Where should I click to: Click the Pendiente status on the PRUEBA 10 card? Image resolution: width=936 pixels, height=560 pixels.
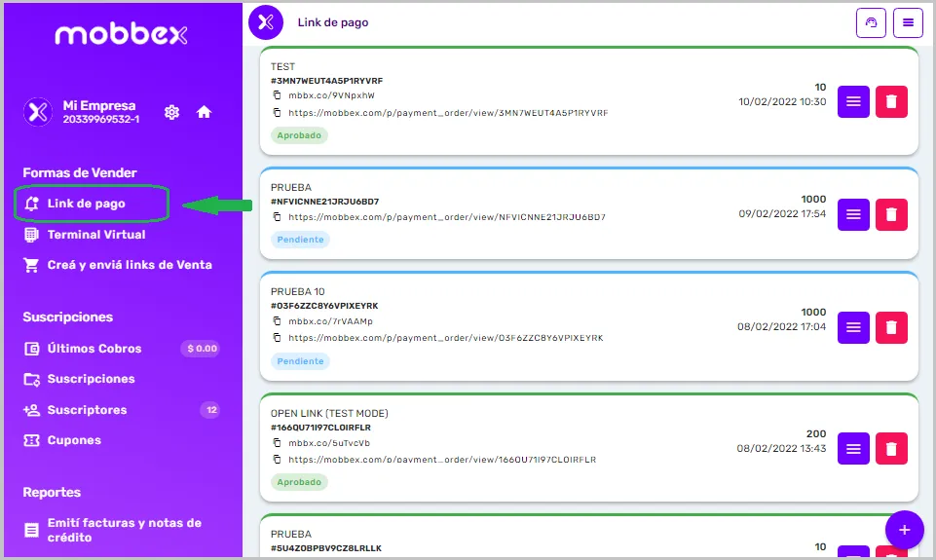pos(300,361)
